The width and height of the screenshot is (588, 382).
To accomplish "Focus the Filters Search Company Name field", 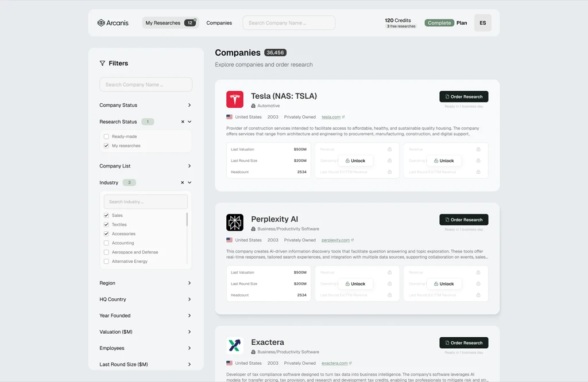I will pos(145,85).
